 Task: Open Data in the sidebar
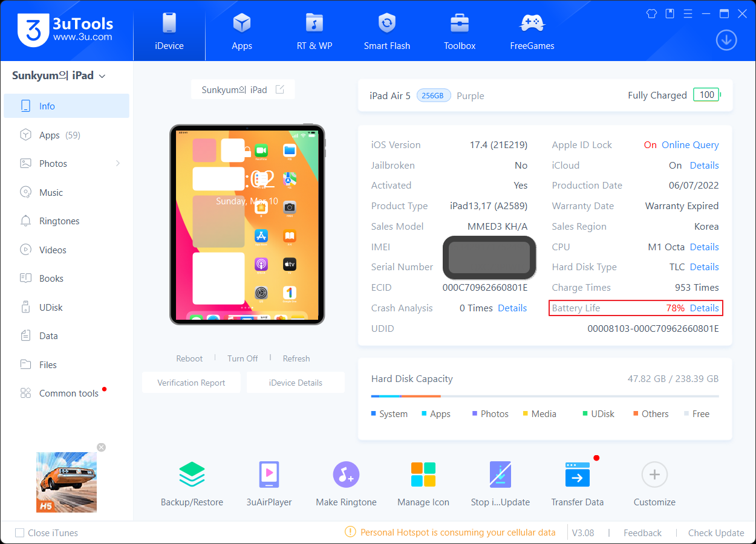(67, 335)
